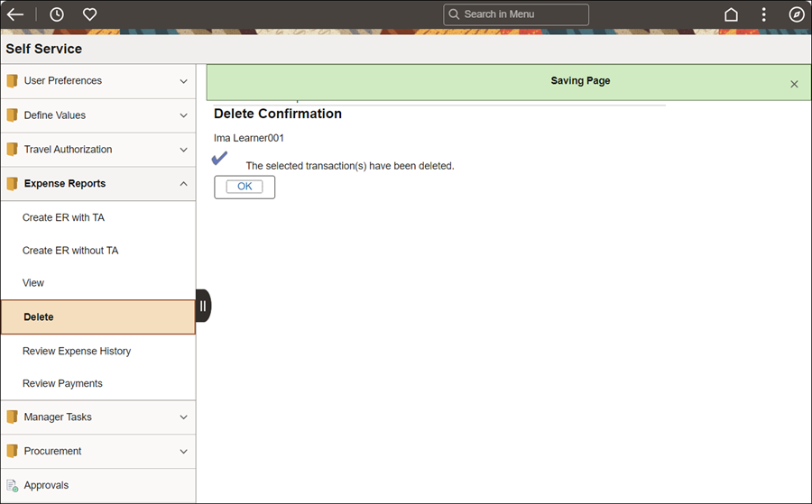Screen dimensions: 812x504
Task: Open Review Expense History
Action: pos(97,351)
